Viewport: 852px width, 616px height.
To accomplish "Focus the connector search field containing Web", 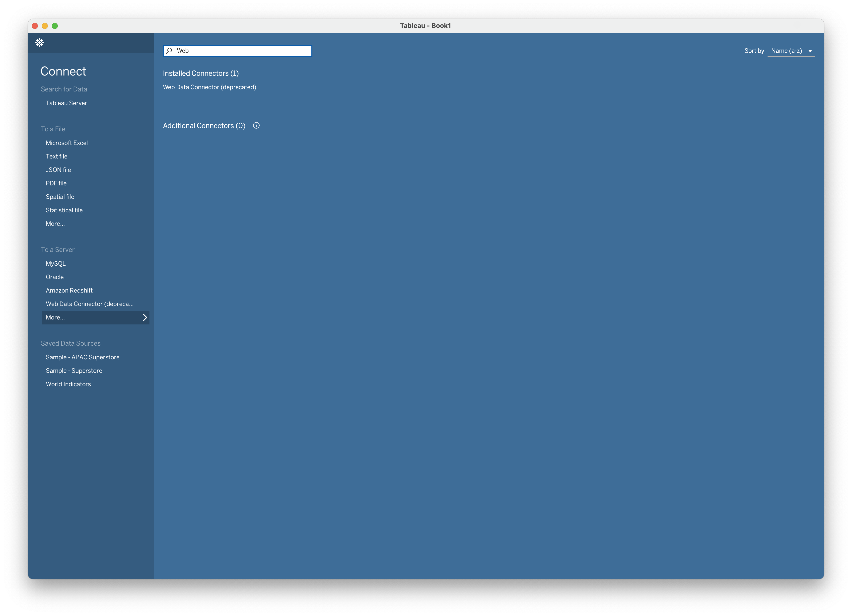I will (x=237, y=51).
